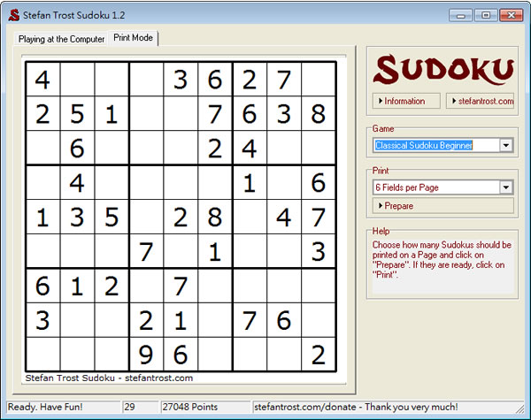Click the 27048 Points status entry
This screenshot has height=420, width=531.
(189, 407)
